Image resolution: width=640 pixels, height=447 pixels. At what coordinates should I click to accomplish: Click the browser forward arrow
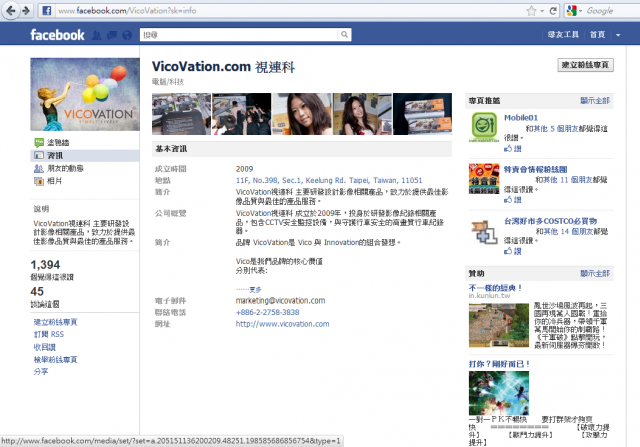point(26,11)
